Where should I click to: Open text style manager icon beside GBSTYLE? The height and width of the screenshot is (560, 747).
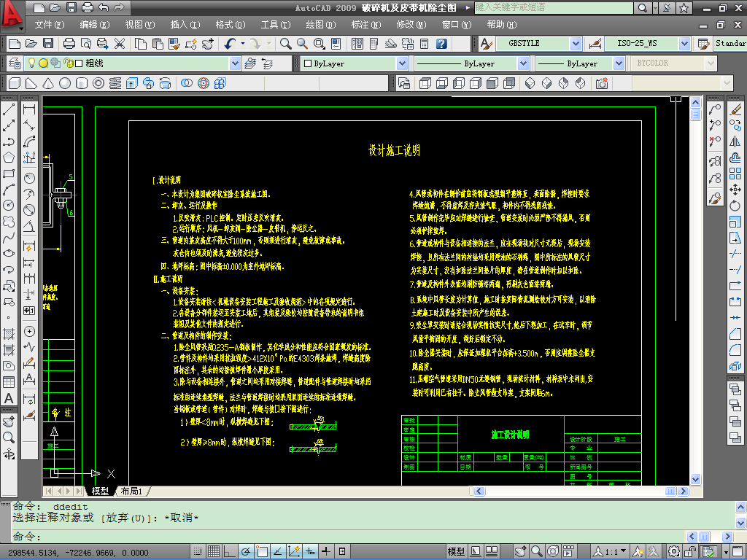[x=486, y=44]
